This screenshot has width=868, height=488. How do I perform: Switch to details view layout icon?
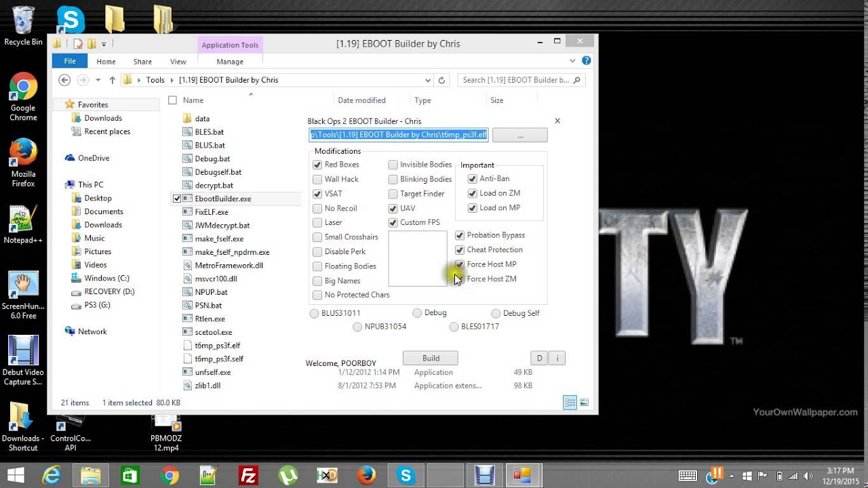click(570, 402)
